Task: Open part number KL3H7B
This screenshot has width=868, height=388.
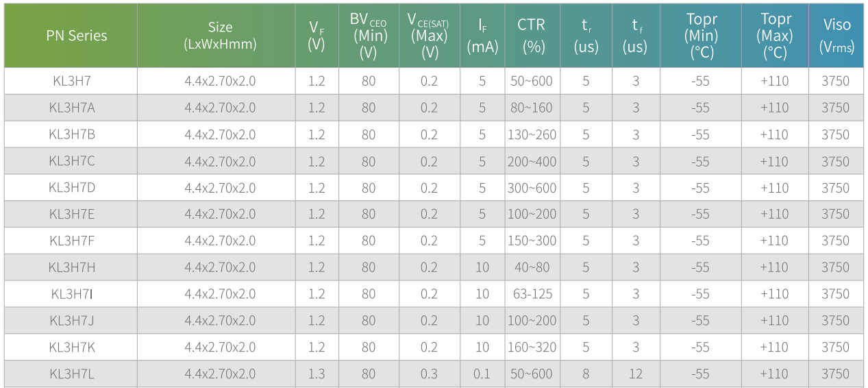Action: (x=72, y=134)
